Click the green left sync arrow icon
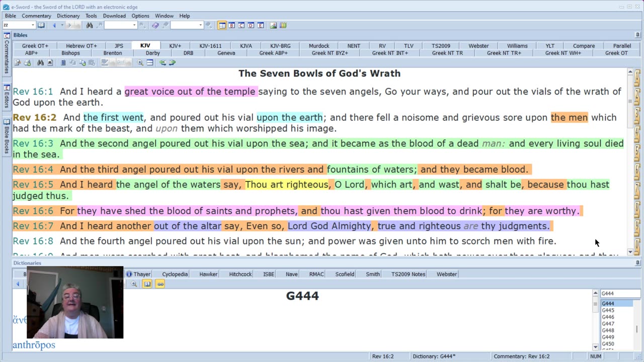644x362 pixels. click(163, 63)
